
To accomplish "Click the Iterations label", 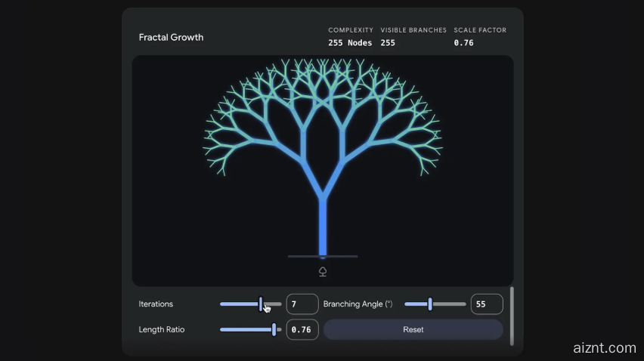I will (156, 304).
